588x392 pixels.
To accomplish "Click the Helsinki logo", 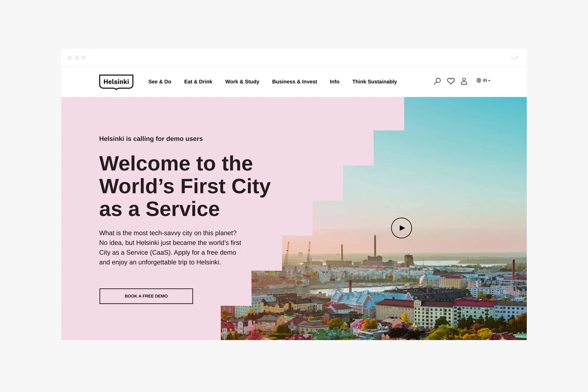I will 116,82.
